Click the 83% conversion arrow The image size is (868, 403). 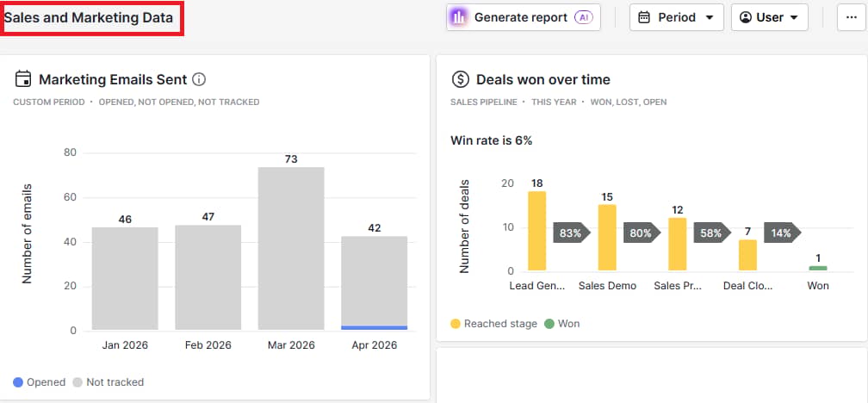click(572, 233)
